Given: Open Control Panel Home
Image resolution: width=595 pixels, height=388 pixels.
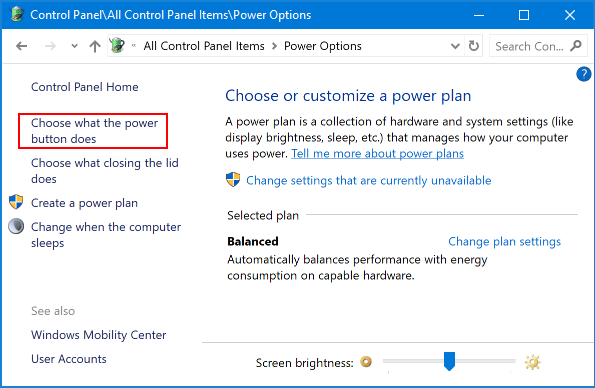Looking at the screenshot, I should [x=85, y=87].
